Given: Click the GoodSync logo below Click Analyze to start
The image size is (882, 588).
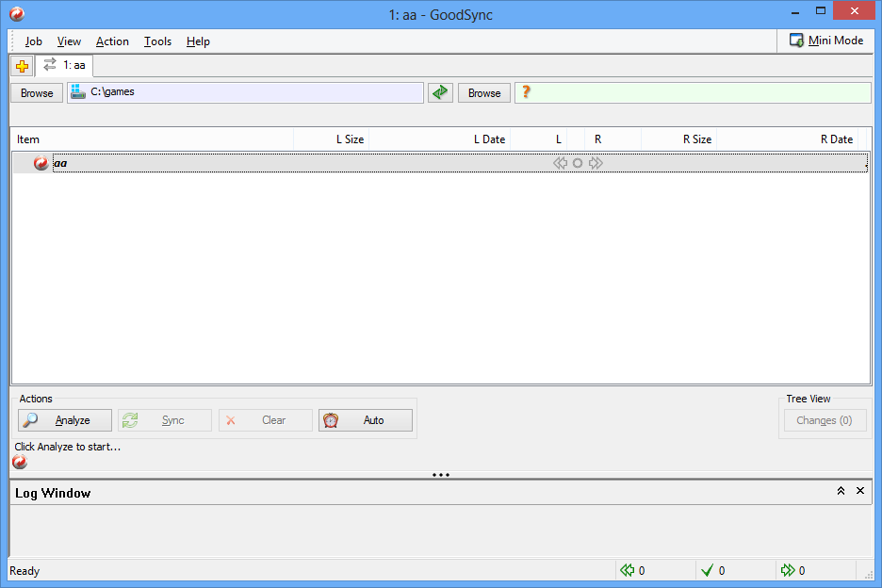Looking at the screenshot, I should pyautogui.click(x=20, y=462).
